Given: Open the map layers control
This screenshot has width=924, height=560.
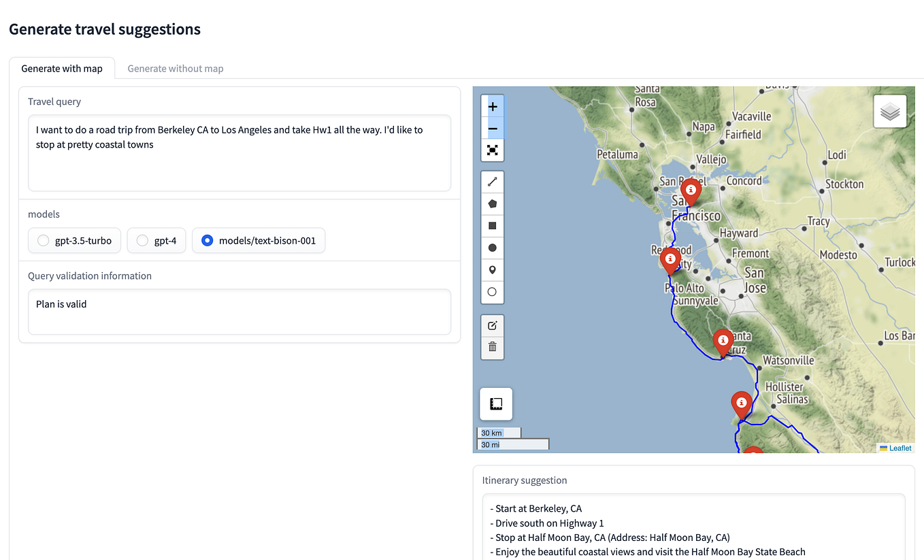Looking at the screenshot, I should click(x=889, y=111).
